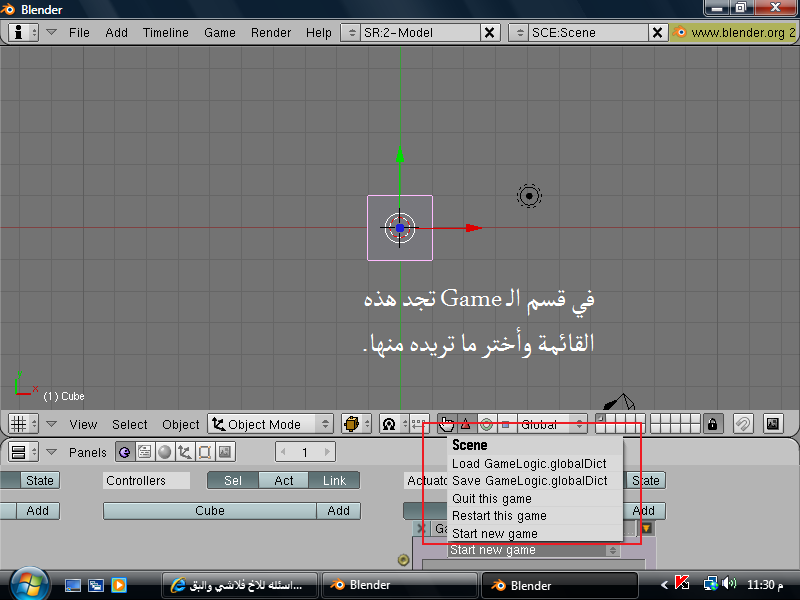This screenshot has width=800, height=600.
Task: Select the rotate manipulator ring icon
Action: (487, 424)
